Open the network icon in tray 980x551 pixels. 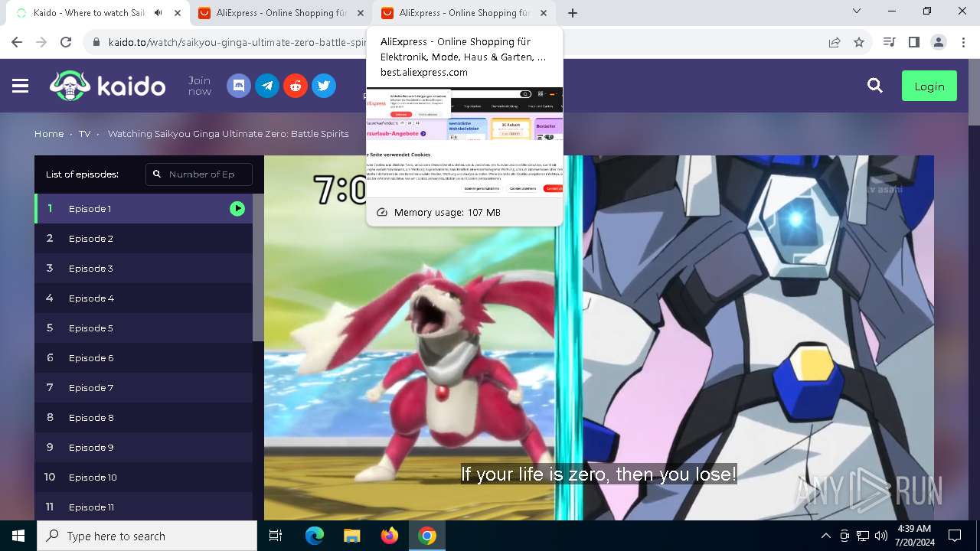[863, 536]
